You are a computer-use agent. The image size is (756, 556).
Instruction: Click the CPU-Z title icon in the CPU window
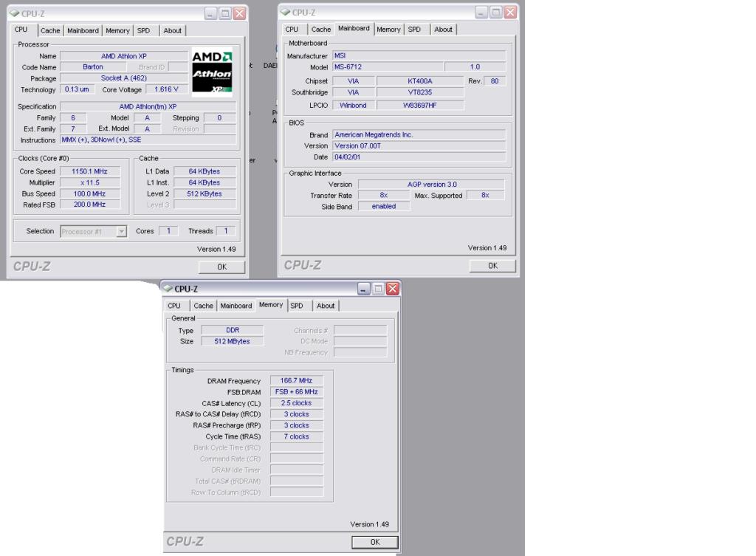(15, 13)
